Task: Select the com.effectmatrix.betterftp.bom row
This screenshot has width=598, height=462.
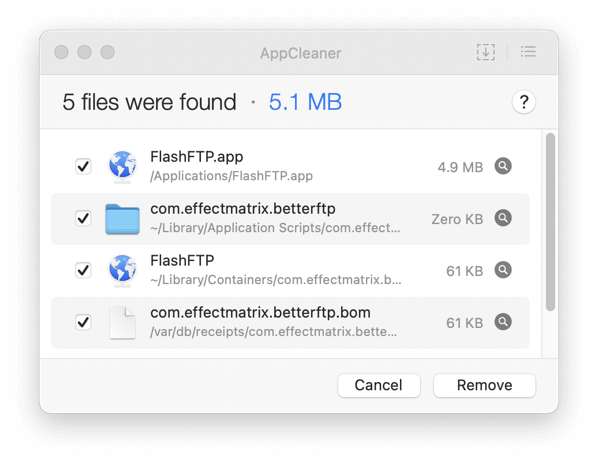Action: tap(290, 322)
